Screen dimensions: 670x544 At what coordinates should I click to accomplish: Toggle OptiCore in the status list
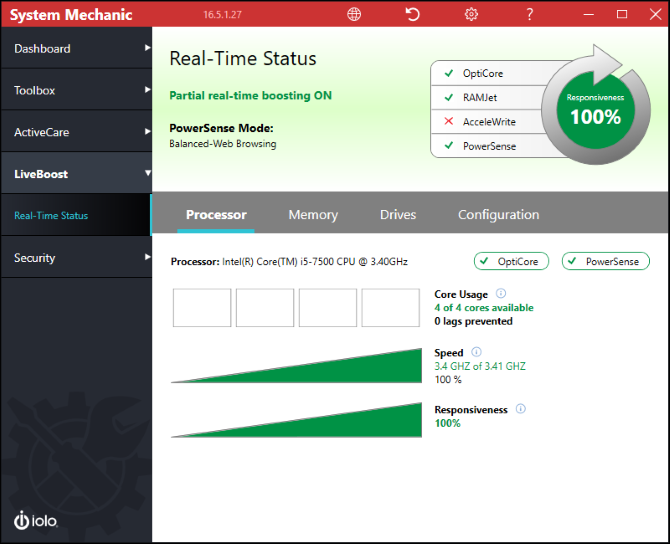click(487, 74)
